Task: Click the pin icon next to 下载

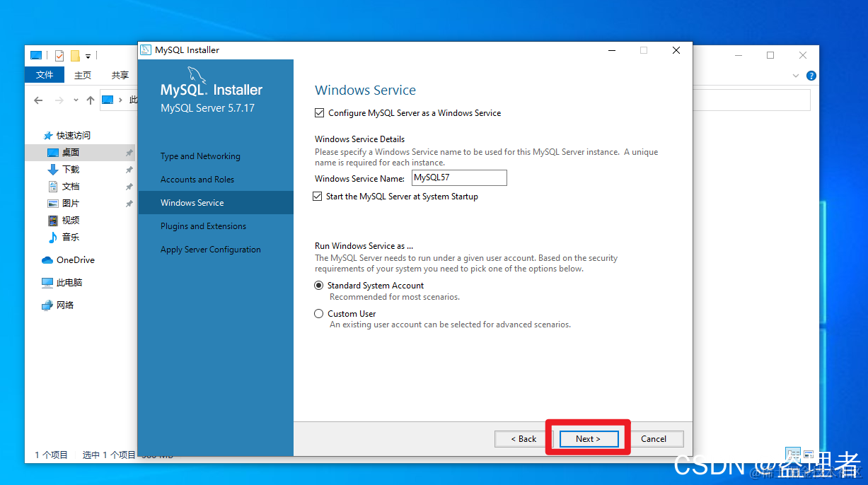Action: tap(129, 170)
